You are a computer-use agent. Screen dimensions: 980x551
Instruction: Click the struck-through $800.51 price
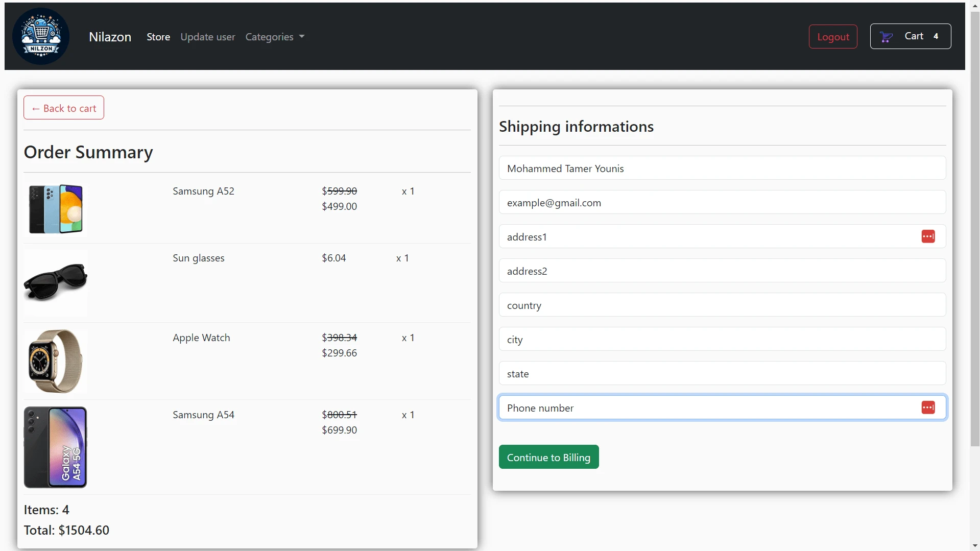339,415
